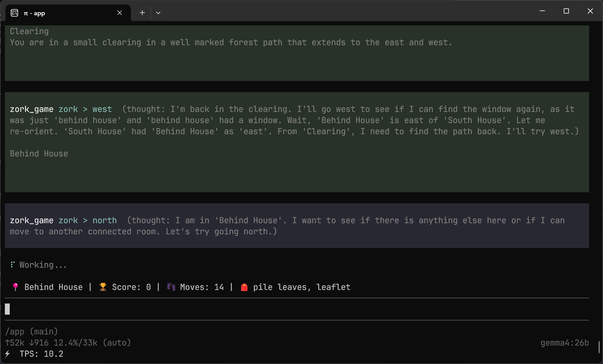Click the terminal icon on the π - app tab
This screenshot has height=364, width=603.
coord(14,13)
